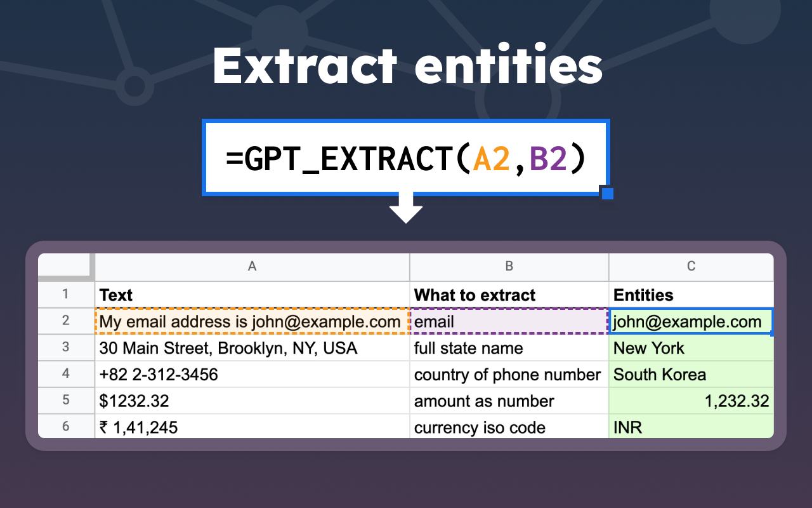Select result cell 'INR'
812x508 pixels.
coord(691,426)
